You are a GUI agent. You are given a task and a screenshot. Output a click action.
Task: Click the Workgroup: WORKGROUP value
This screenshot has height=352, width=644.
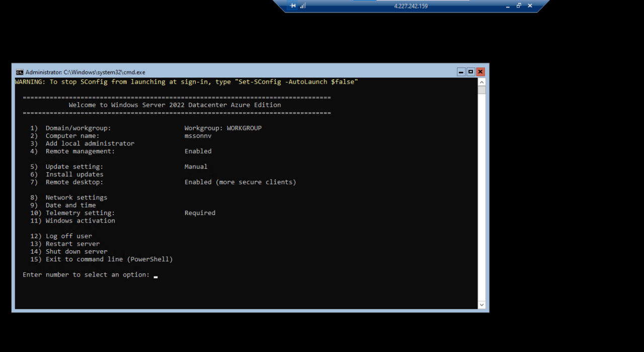coord(223,128)
